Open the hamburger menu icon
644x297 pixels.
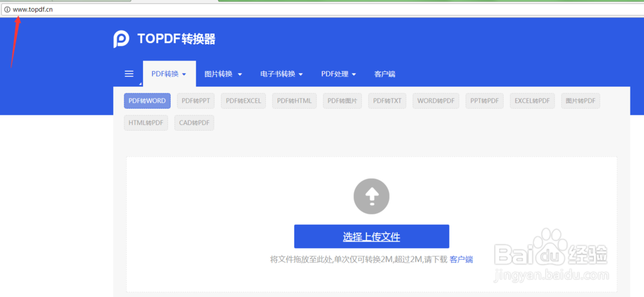pyautogui.click(x=129, y=74)
